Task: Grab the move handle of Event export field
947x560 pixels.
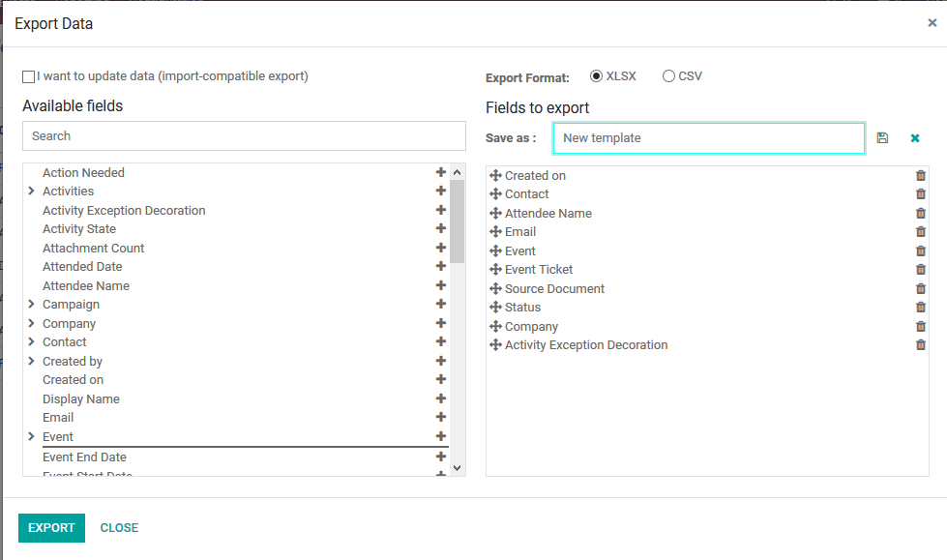Action: (x=496, y=251)
